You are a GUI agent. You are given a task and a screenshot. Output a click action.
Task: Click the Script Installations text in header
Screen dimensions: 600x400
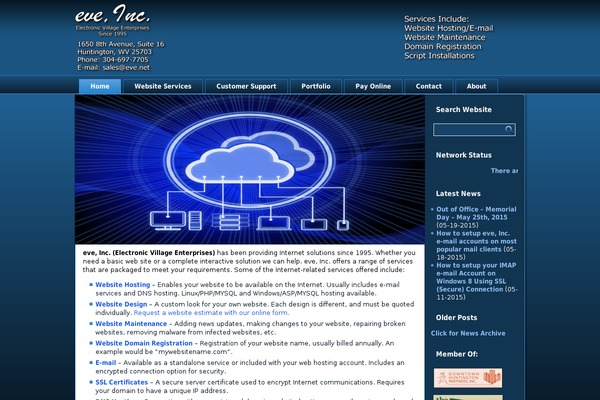point(439,56)
